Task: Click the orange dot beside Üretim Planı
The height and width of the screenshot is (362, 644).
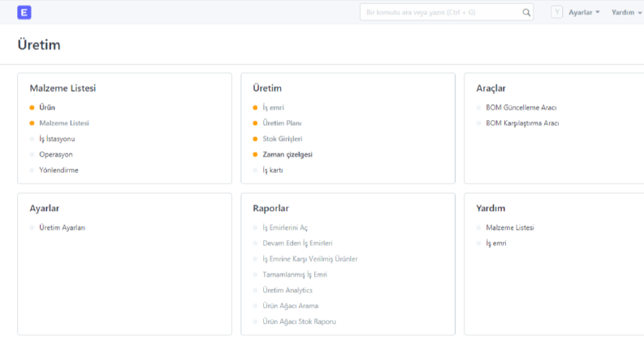Action: 255,123
